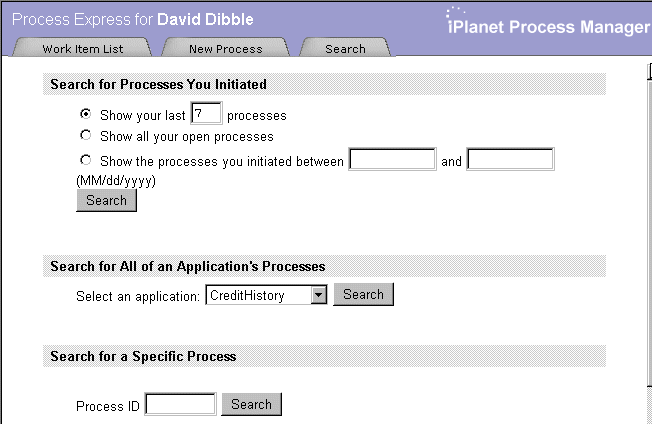The width and height of the screenshot is (652, 424).
Task: Select 'Show all your open processes' option
Action: (x=86, y=135)
